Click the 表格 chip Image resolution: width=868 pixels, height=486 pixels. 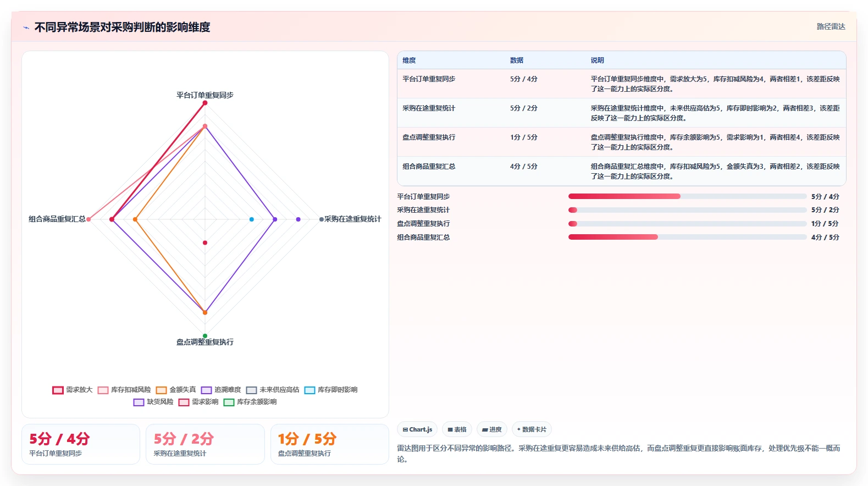point(457,429)
